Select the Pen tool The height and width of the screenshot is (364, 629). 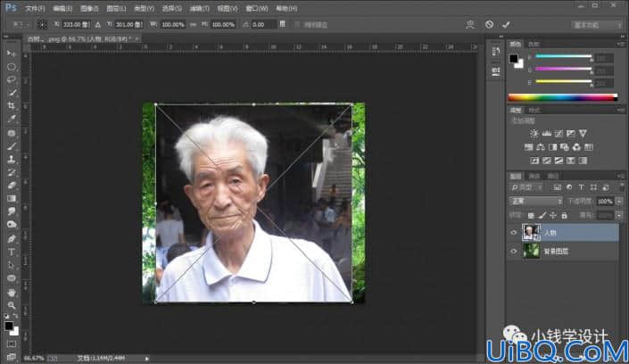click(x=12, y=239)
